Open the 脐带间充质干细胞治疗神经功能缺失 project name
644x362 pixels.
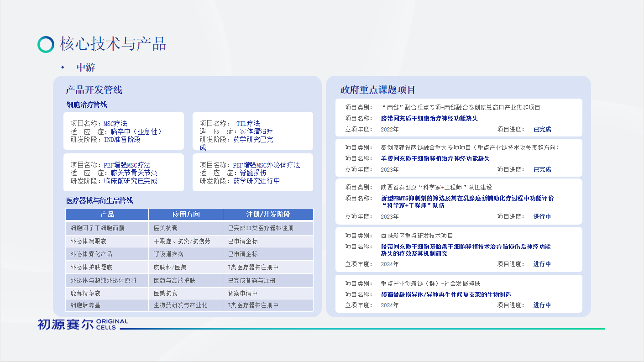[x=429, y=118]
